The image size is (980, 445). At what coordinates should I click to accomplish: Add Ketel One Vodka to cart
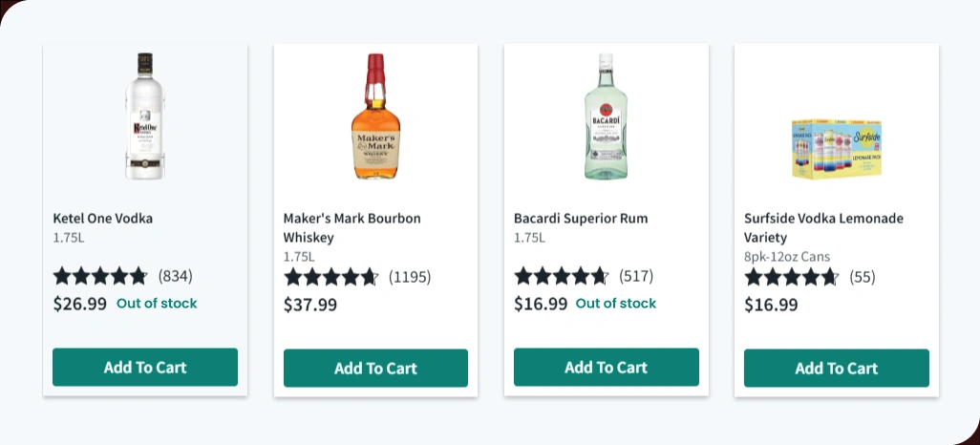(x=145, y=367)
